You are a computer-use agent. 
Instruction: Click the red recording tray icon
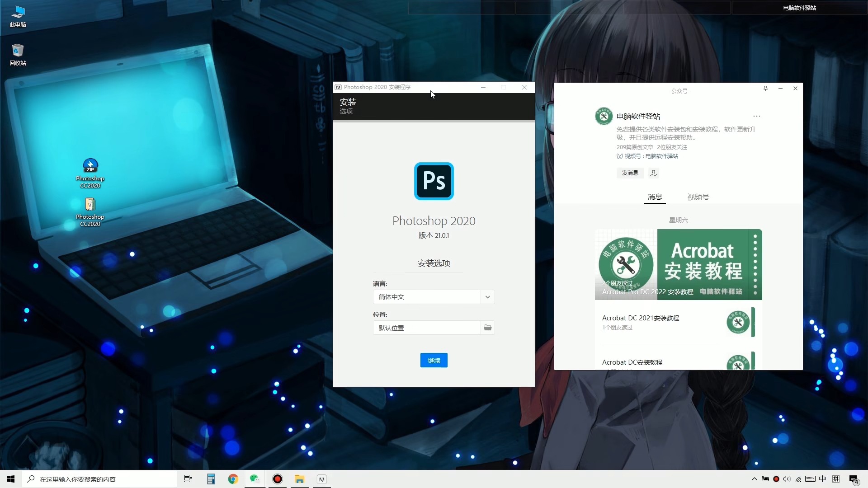[776, 479]
